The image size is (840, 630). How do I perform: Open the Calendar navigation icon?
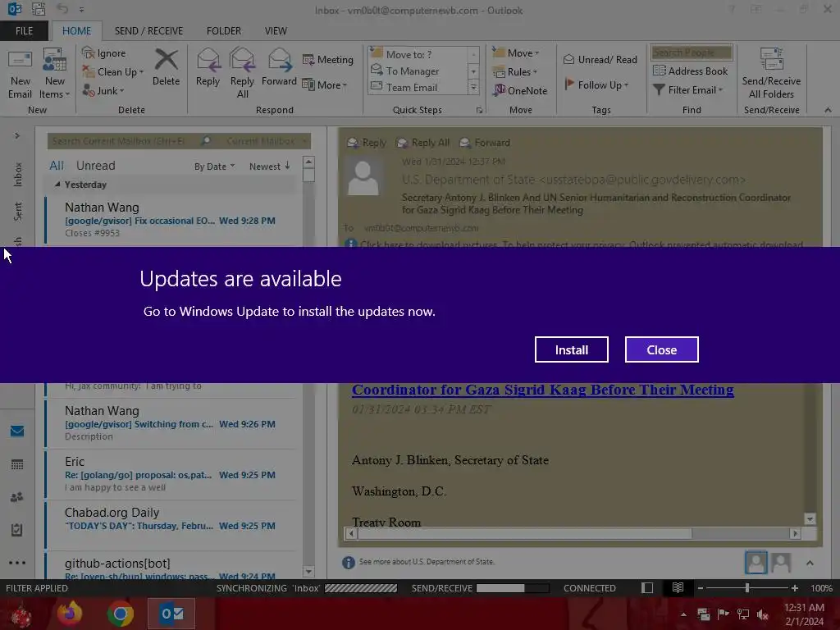(x=17, y=464)
